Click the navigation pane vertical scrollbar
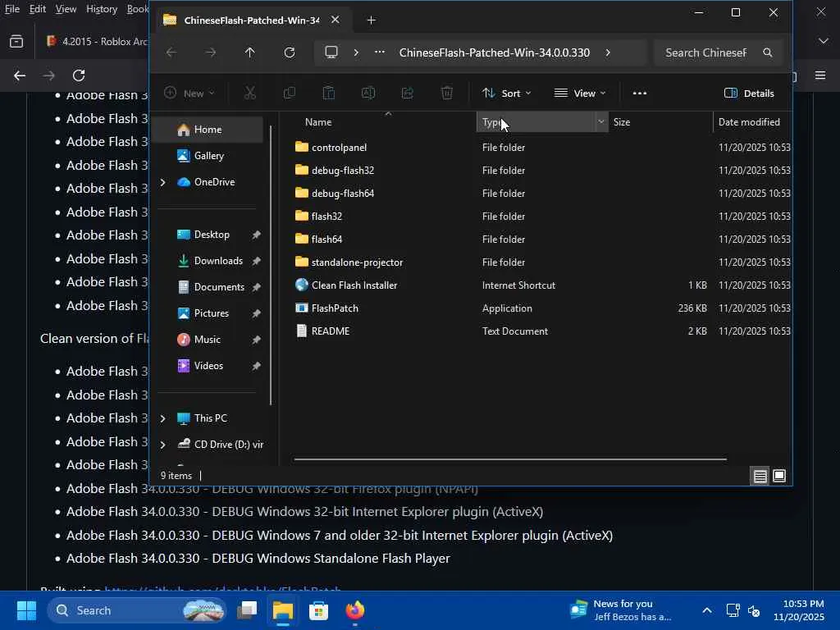This screenshot has height=630, width=840. [x=271, y=265]
